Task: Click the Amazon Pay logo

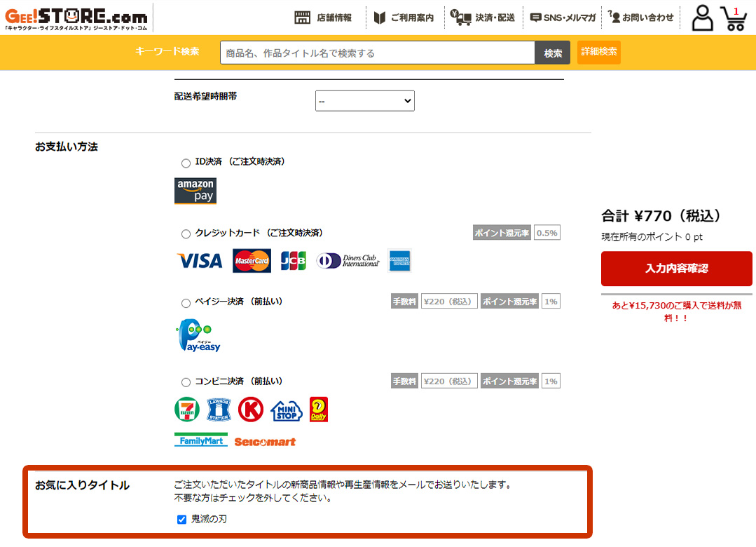Action: (195, 191)
